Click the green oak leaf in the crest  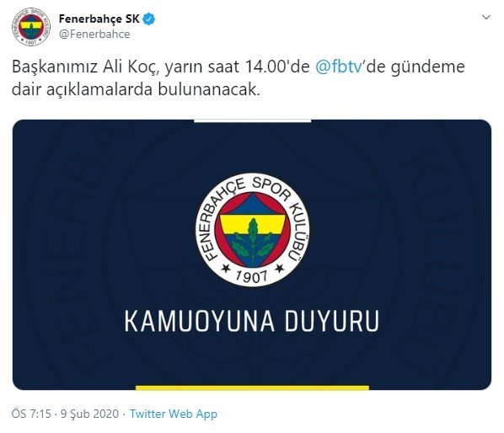(253, 243)
